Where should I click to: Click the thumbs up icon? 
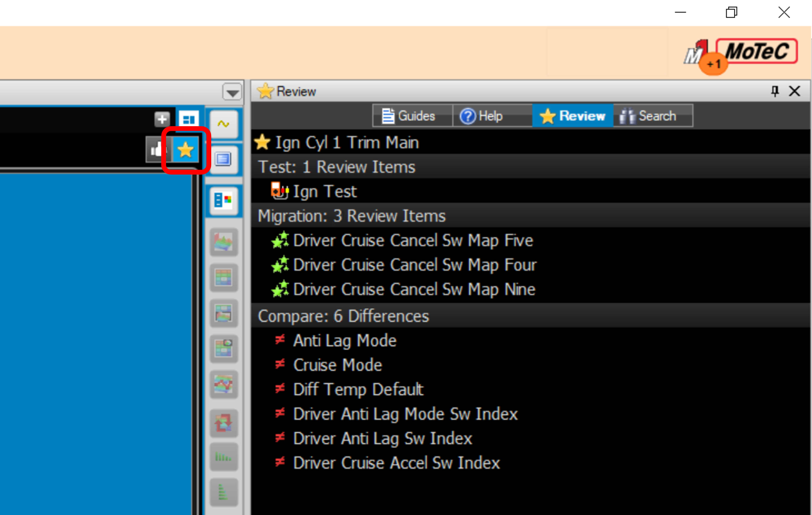click(156, 150)
